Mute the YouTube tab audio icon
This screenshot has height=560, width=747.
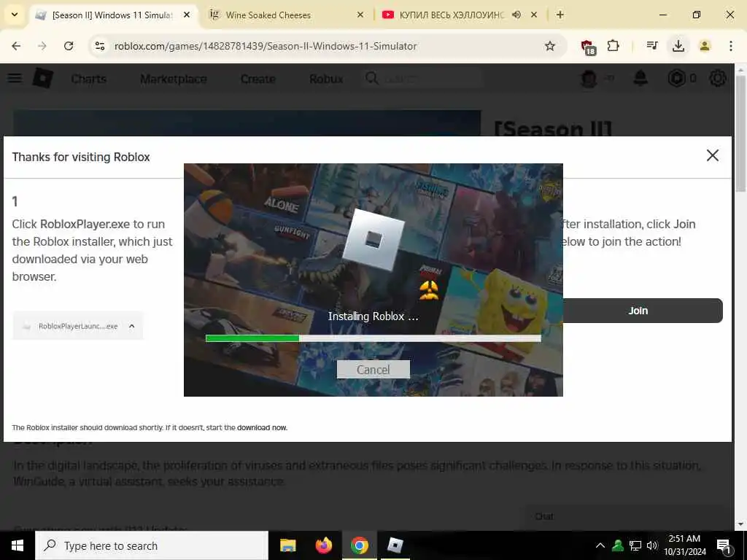click(x=516, y=15)
